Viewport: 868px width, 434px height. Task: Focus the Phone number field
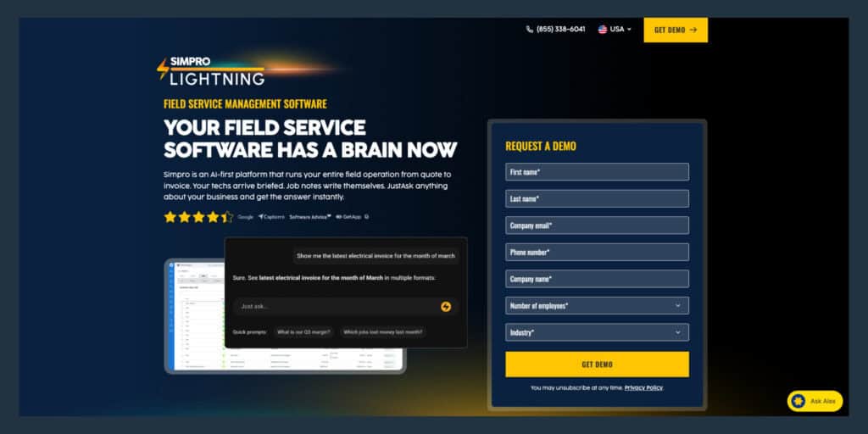597,252
